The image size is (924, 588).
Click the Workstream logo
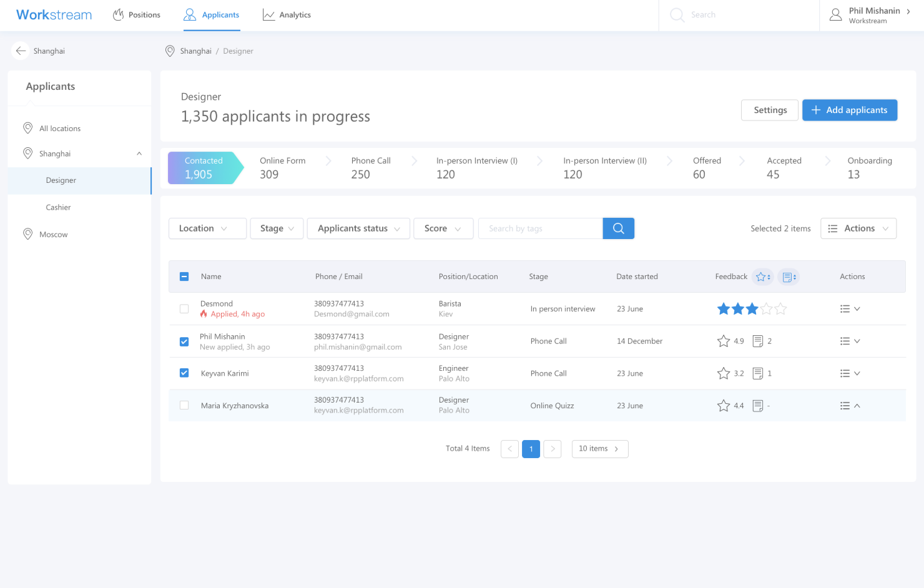(54, 15)
